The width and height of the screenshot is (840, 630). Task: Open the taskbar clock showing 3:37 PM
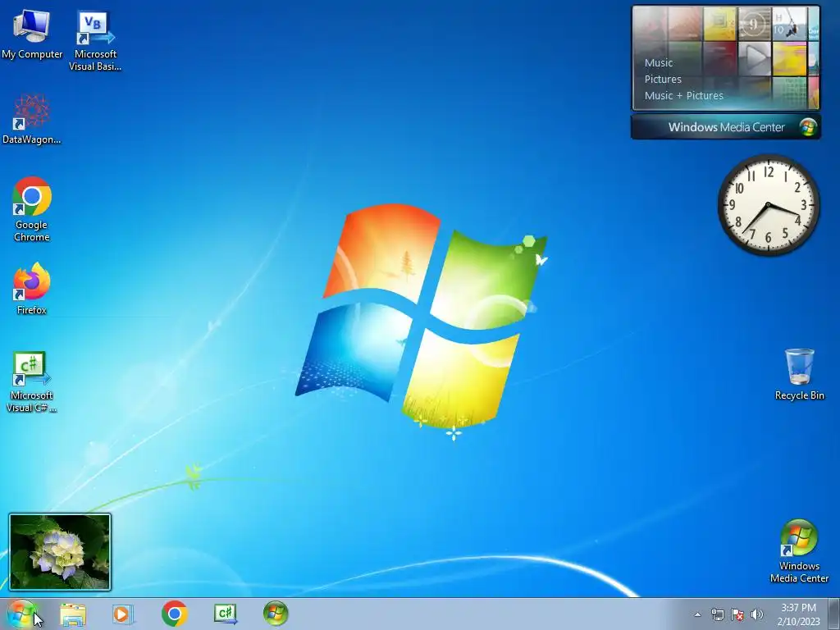coord(798,614)
